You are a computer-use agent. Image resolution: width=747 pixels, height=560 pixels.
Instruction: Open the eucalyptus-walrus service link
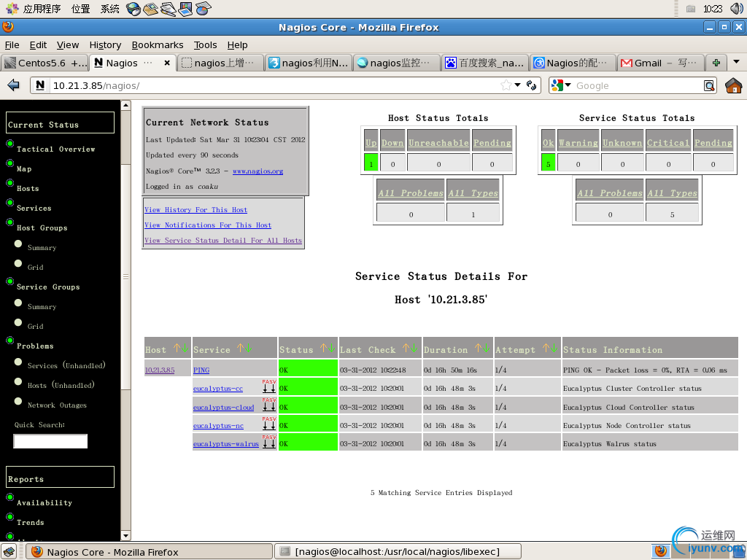226,444
